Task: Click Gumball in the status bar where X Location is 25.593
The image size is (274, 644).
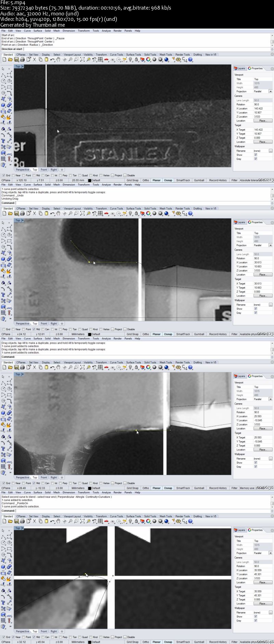Action: [x=199, y=488]
